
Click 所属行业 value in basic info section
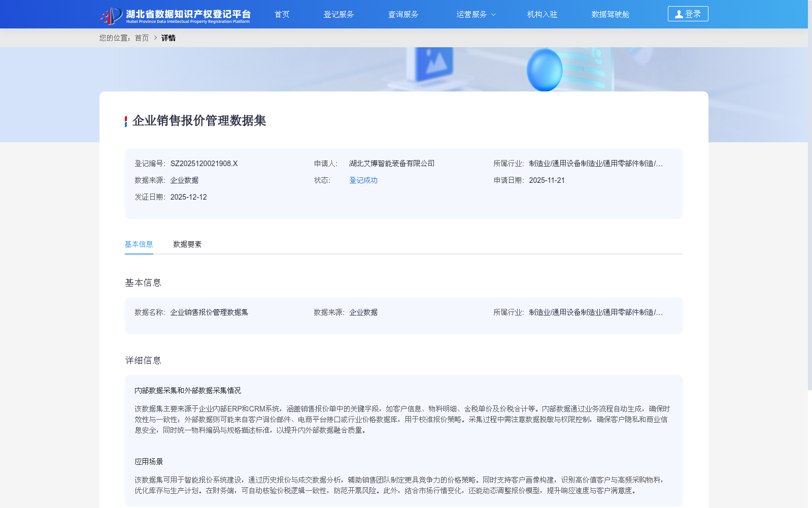[x=596, y=312]
